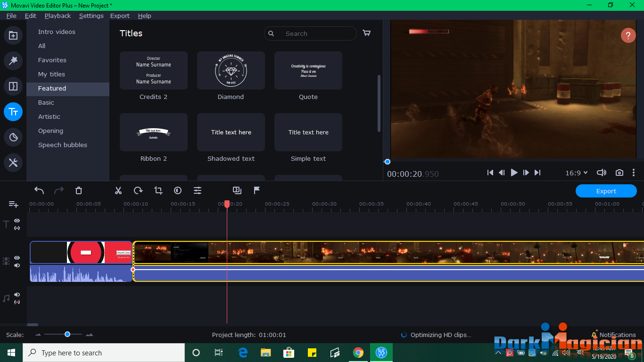Image resolution: width=644 pixels, height=362 pixels.
Task: Take a snapshot with the camera icon
Action: coord(619,173)
